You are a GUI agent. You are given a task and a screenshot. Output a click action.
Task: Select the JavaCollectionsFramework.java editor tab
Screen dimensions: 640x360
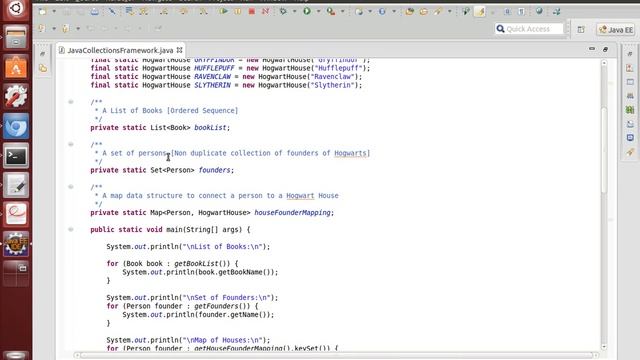(x=120, y=50)
